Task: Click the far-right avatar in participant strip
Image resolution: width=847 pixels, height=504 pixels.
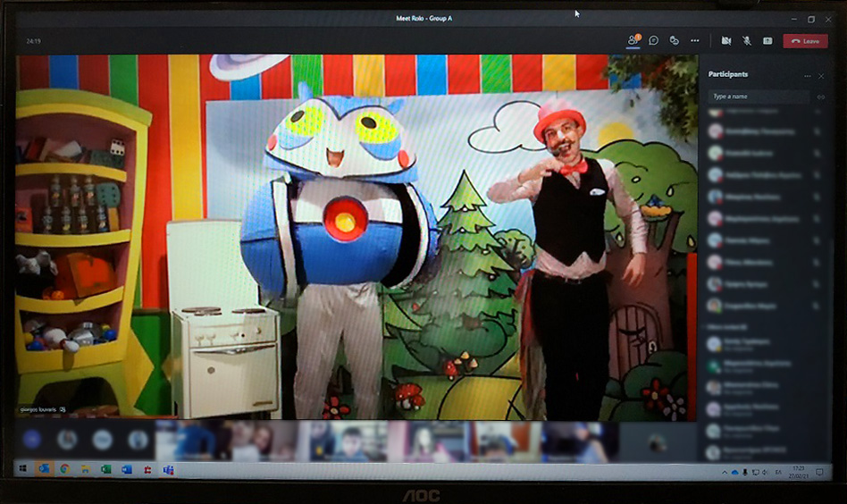Action: [658, 443]
